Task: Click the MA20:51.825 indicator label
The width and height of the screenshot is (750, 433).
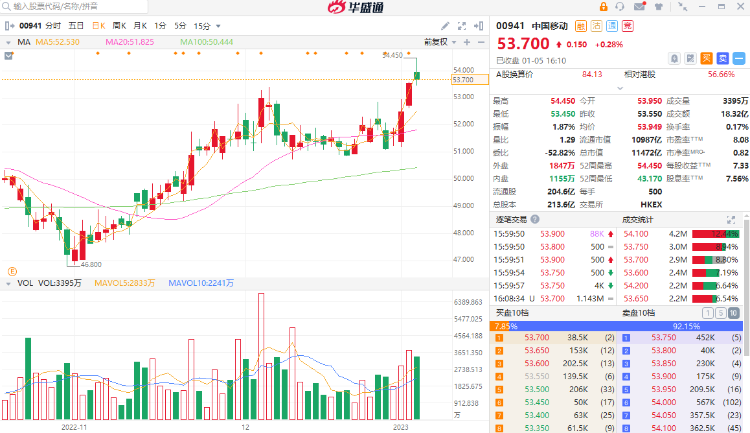Action: click(x=130, y=42)
